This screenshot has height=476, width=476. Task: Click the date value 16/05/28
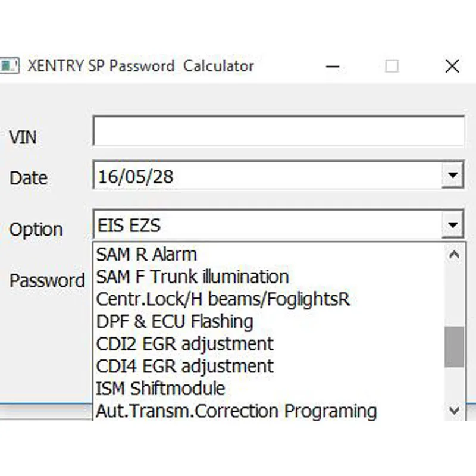coord(136,177)
